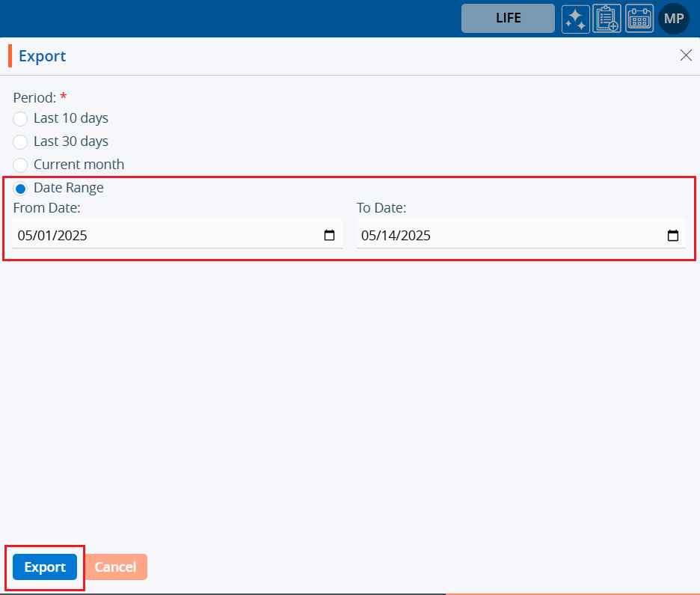Click the month segment of To Date
The height and width of the screenshot is (595, 700).
coord(369,236)
